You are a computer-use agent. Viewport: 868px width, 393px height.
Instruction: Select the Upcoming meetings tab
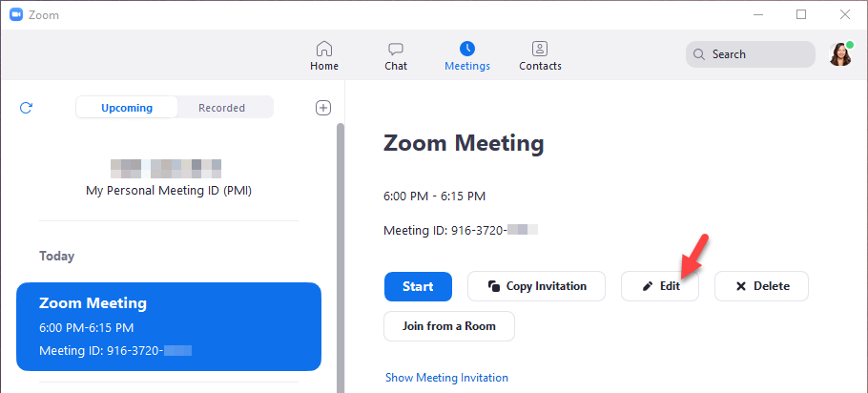(x=127, y=108)
